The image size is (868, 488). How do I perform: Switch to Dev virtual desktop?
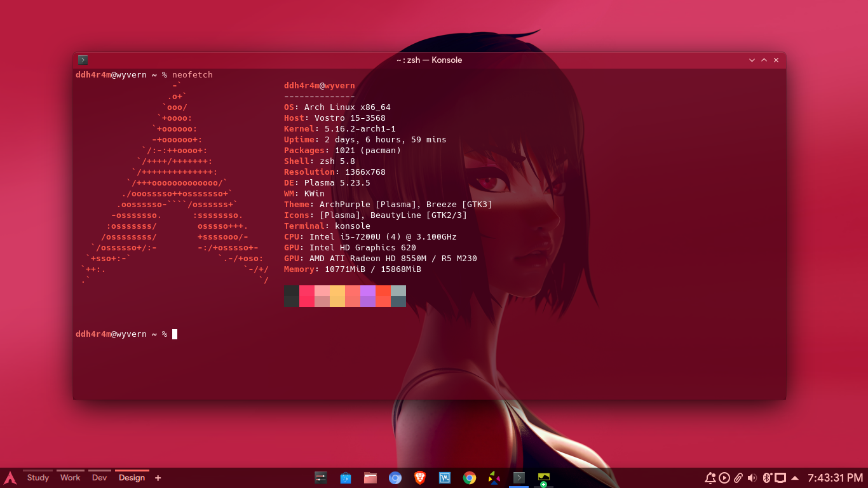click(x=99, y=478)
